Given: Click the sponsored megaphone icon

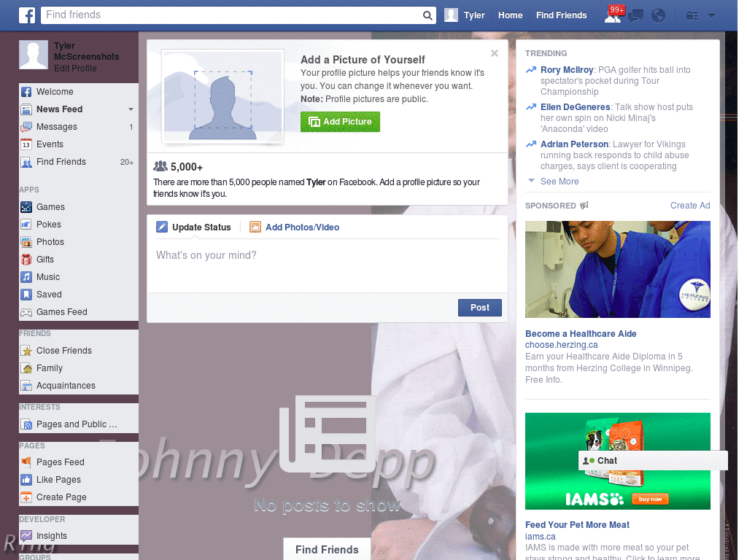Looking at the screenshot, I should click(584, 205).
